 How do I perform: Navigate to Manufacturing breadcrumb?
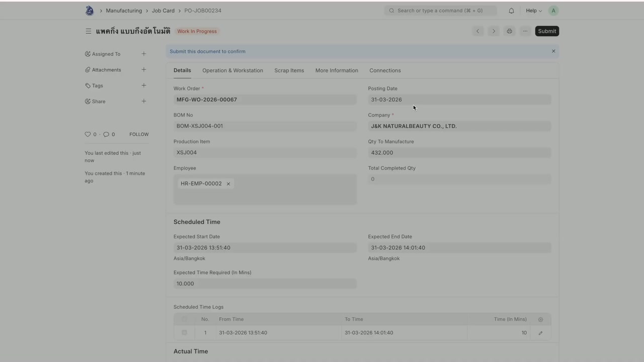click(x=124, y=11)
